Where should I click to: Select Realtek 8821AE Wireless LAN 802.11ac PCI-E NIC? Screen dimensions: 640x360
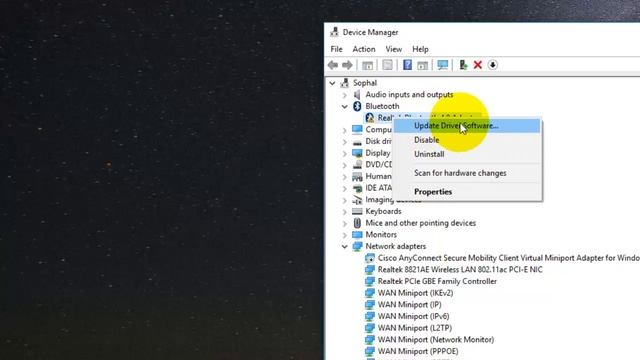coord(460,270)
